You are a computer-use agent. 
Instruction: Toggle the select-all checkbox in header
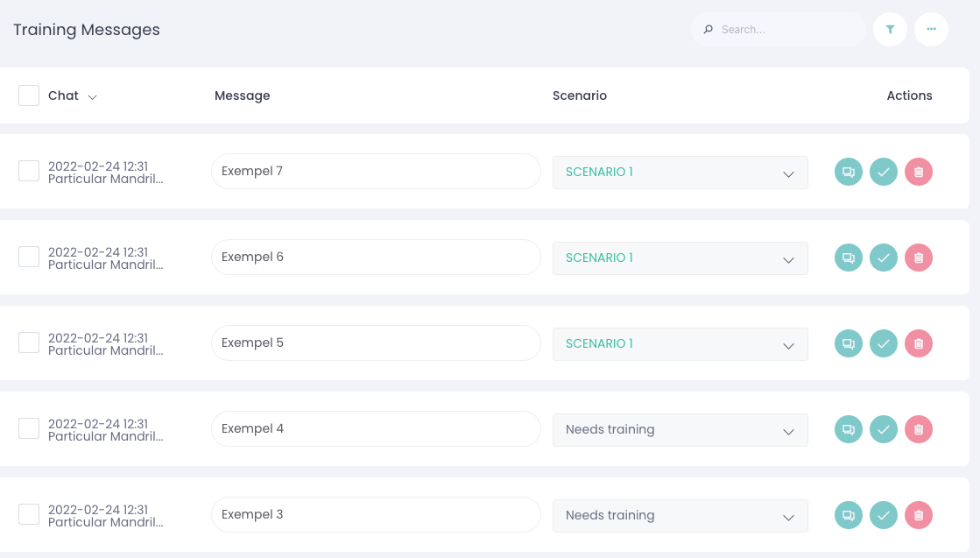point(29,95)
